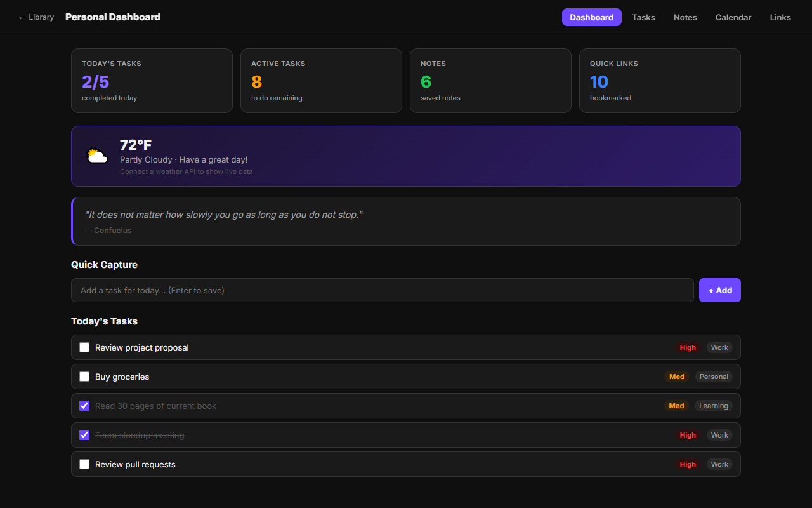Open the Notes tab
This screenshot has width=812, height=508.
(x=685, y=17)
